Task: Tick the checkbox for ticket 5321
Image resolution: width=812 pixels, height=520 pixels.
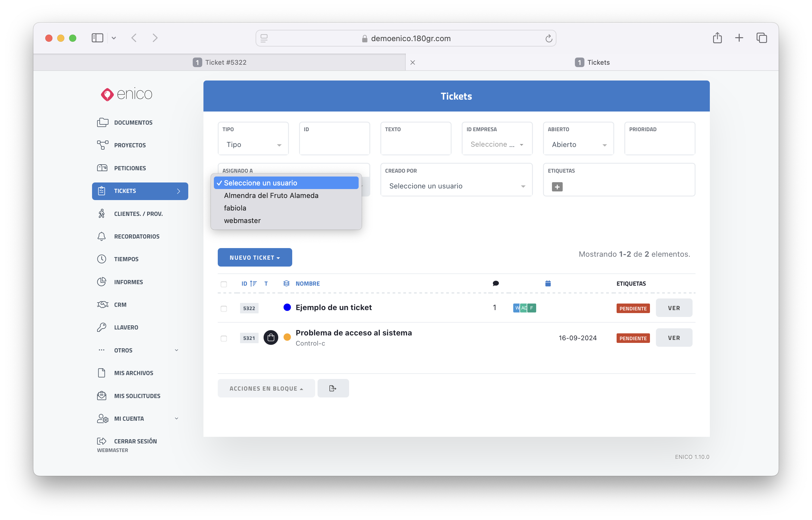Action: 224,338
